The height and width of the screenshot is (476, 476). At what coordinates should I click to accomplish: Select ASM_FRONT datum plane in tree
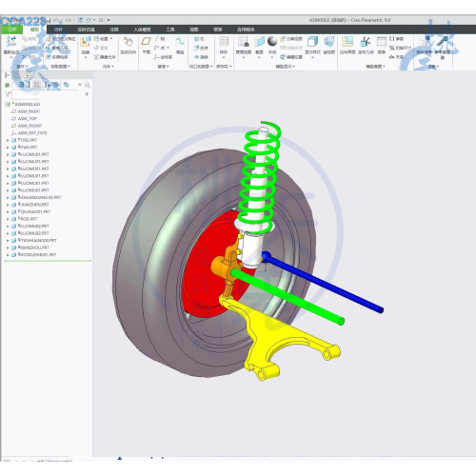(x=27, y=126)
